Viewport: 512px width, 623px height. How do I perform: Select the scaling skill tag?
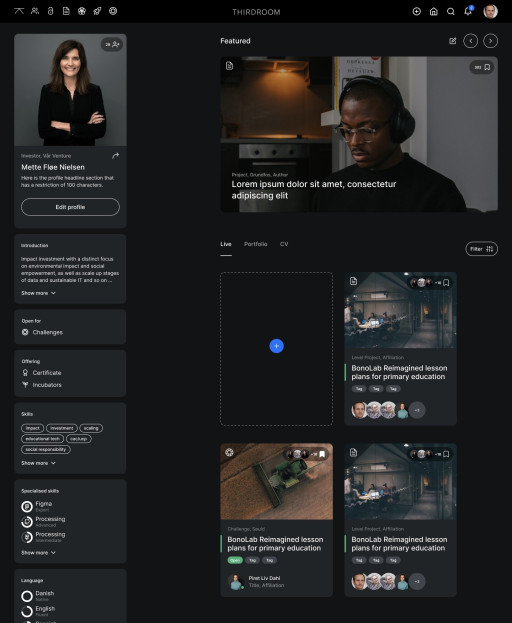click(x=91, y=428)
